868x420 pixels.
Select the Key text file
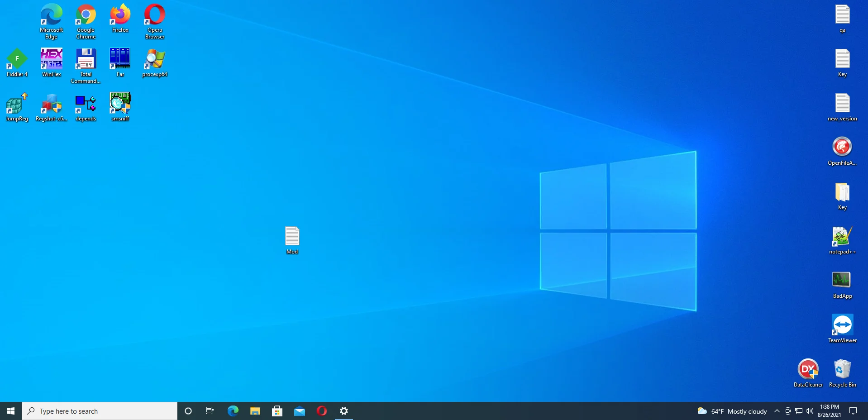point(842,62)
